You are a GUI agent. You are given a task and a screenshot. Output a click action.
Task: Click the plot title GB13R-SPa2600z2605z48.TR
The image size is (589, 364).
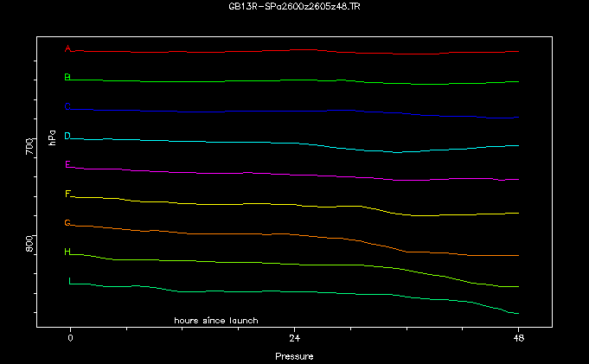(x=294, y=5)
